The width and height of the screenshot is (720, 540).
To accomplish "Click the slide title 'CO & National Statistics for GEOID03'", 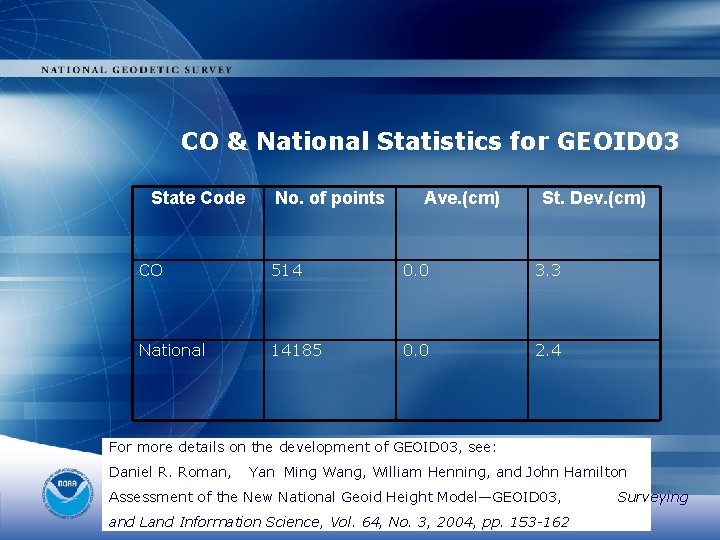I will pyautogui.click(x=430, y=141).
